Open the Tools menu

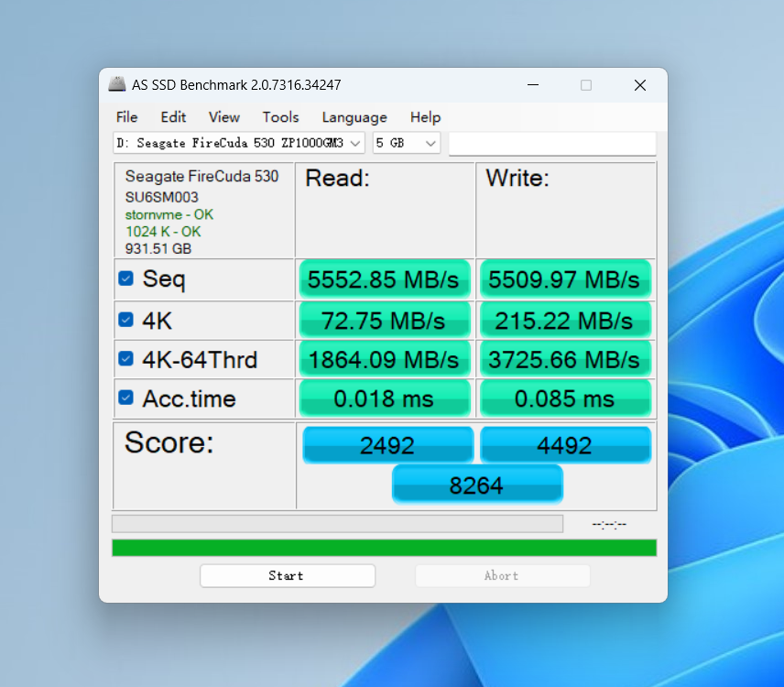pyautogui.click(x=280, y=117)
